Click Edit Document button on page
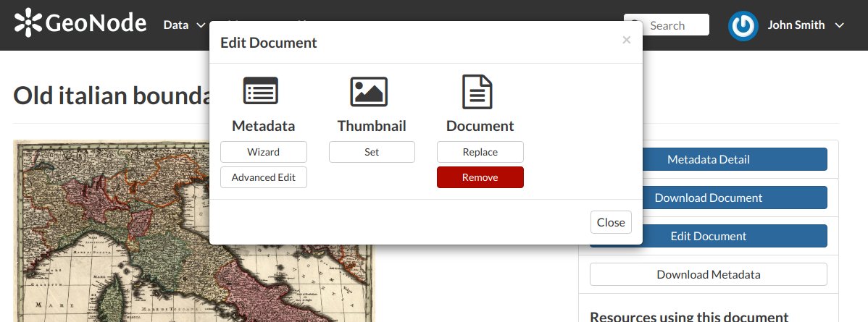The width and height of the screenshot is (868, 322). click(x=708, y=236)
